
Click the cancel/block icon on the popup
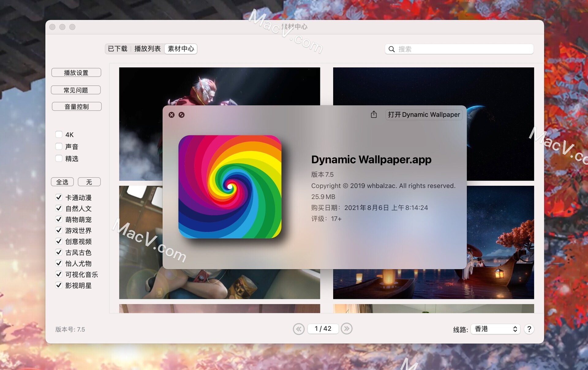pyautogui.click(x=182, y=115)
